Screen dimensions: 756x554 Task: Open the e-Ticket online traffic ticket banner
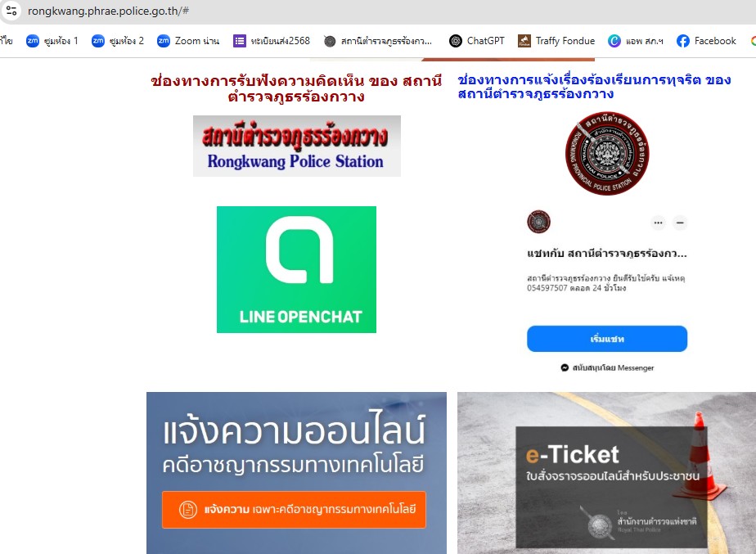tap(606, 473)
